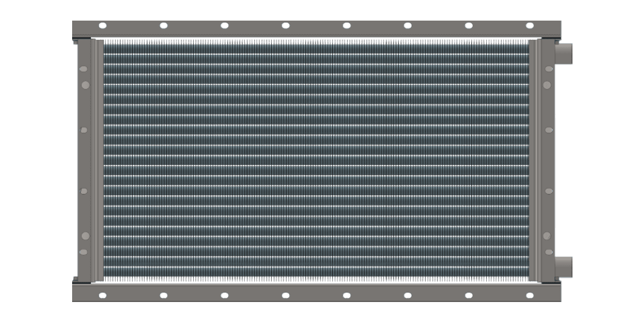Screen dimensions: 644x322
Task: Click the topmost hole on left end plate
Action: point(84,70)
